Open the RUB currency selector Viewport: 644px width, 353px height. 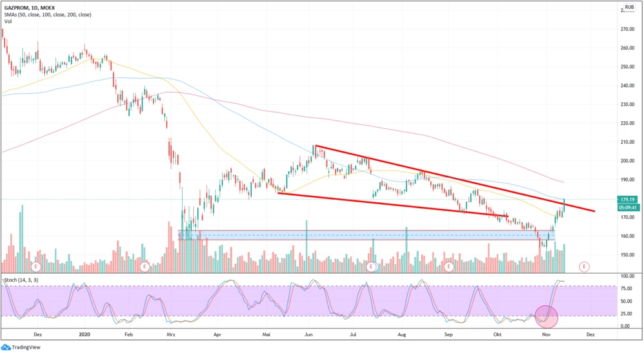pyautogui.click(x=629, y=7)
